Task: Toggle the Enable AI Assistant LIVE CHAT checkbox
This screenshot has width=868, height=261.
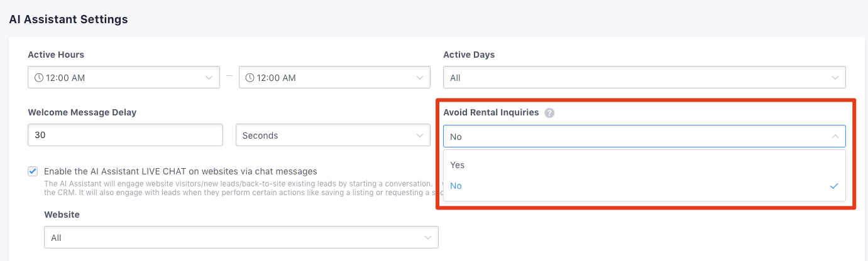Action: pyautogui.click(x=33, y=171)
